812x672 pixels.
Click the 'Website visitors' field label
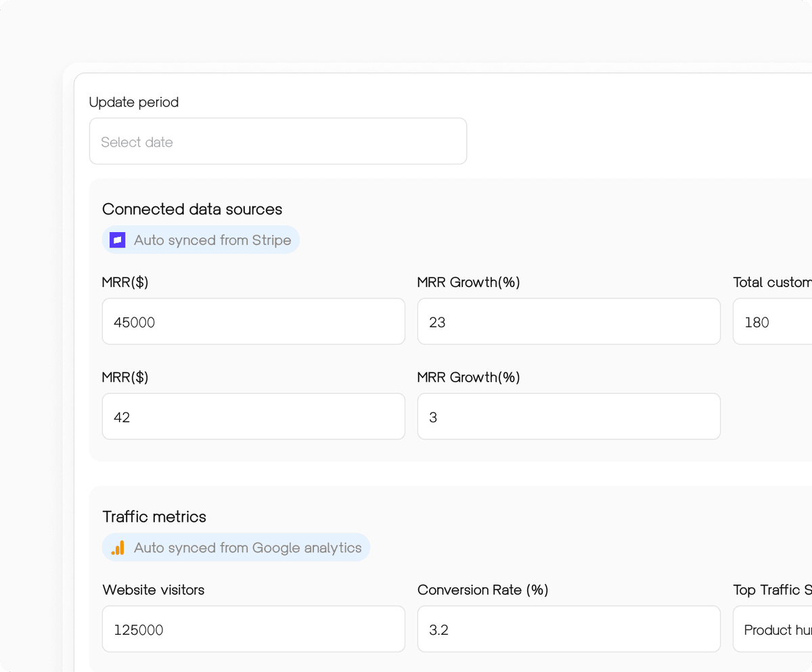153,589
